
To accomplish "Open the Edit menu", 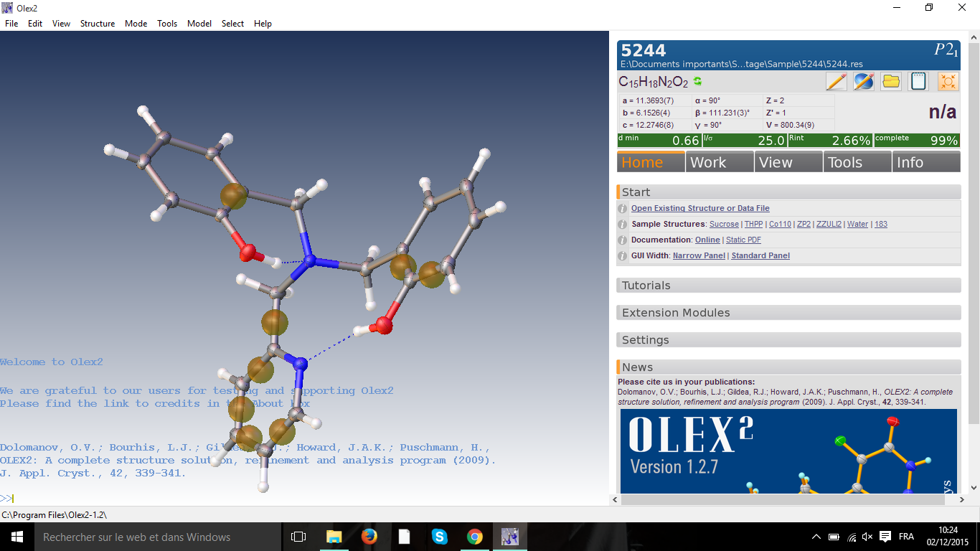I will coord(35,23).
